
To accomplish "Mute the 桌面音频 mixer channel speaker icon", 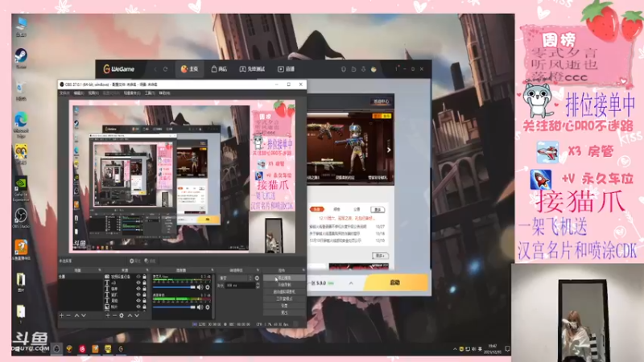I will [200, 307].
